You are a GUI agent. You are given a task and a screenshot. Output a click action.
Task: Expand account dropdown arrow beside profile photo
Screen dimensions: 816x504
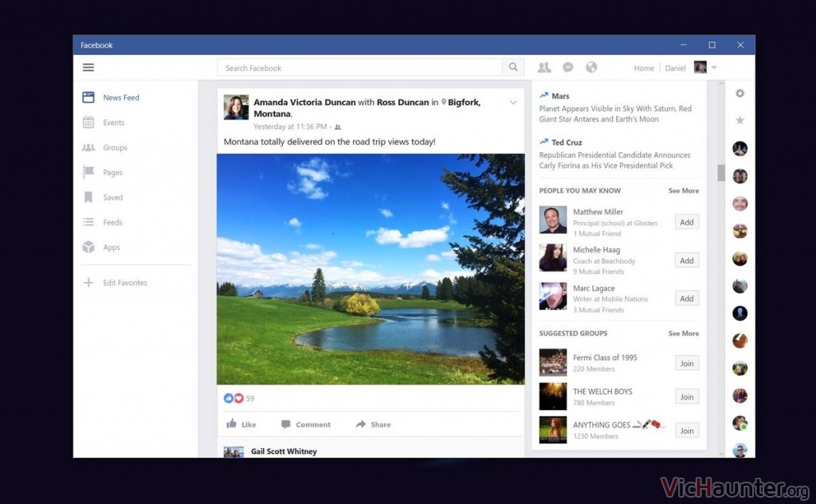point(714,68)
